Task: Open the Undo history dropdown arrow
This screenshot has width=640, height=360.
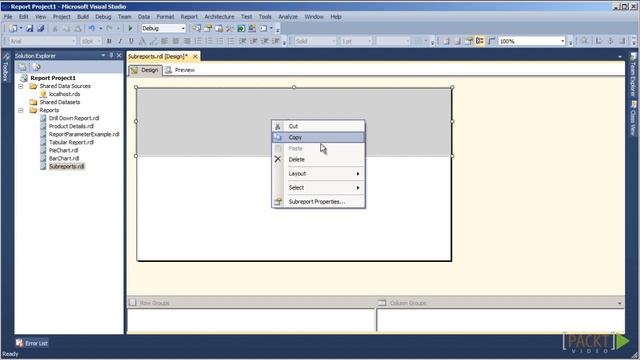Action: pyautogui.click(x=100, y=29)
